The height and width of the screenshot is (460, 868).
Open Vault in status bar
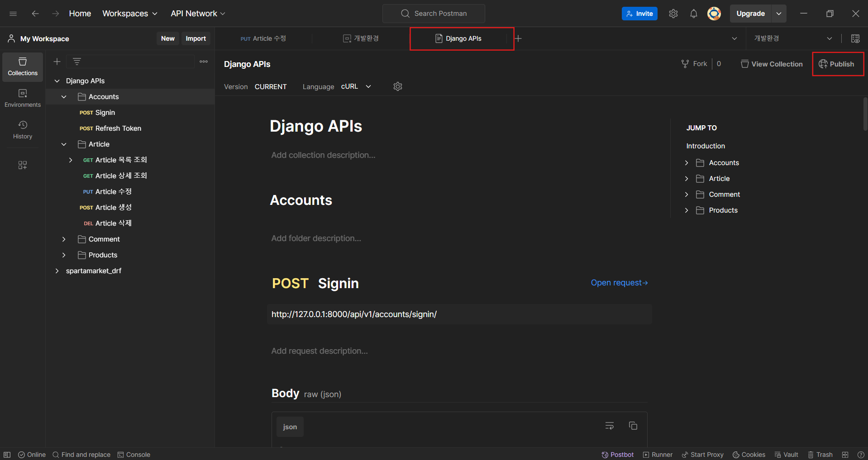pyautogui.click(x=787, y=455)
